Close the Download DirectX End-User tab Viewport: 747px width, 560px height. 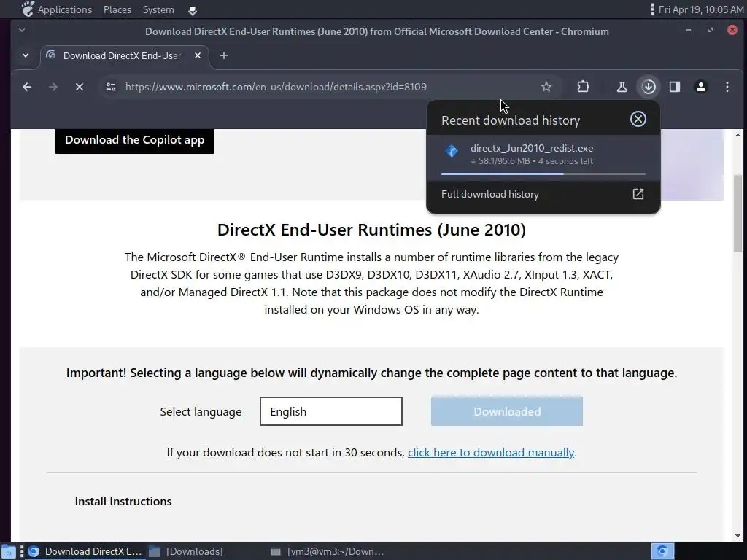click(x=198, y=55)
